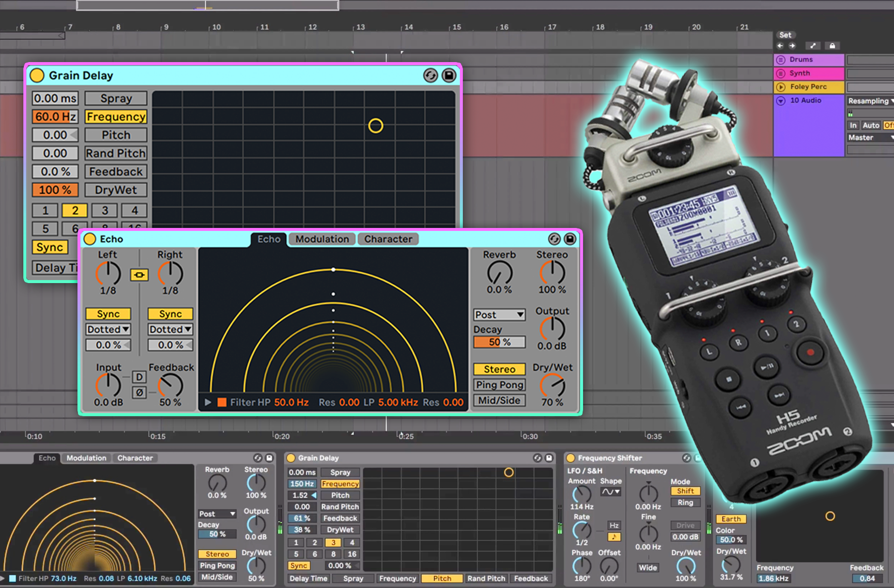The width and height of the screenshot is (894, 588).
Task: Hot-swap presets on the Grain Delay device
Action: coord(430,75)
